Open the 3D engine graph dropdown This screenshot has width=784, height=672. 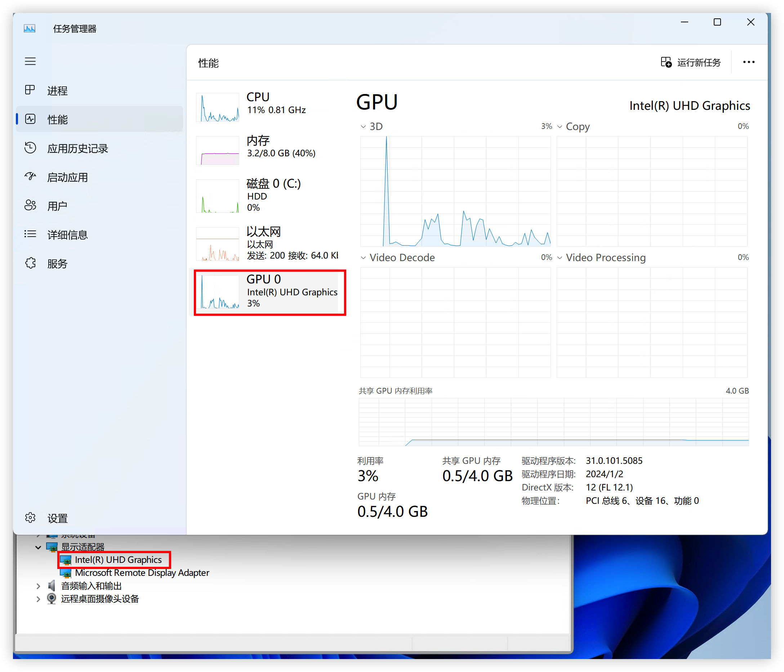(x=363, y=127)
